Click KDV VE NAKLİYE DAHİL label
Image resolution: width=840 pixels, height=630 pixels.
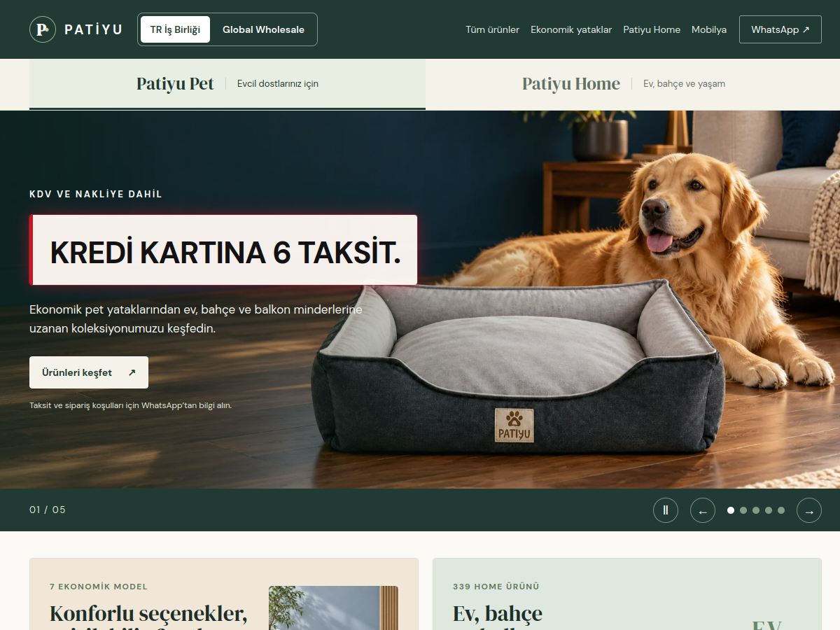coord(96,194)
